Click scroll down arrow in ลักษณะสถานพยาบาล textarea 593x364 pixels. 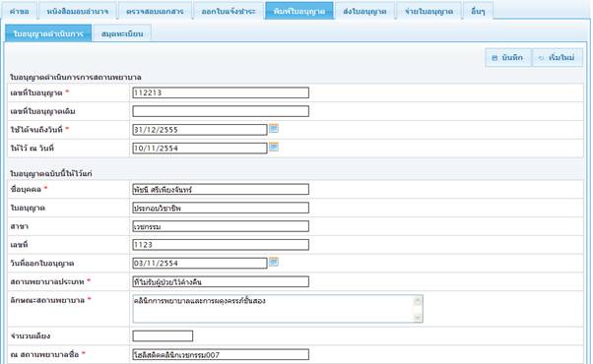pos(418,318)
